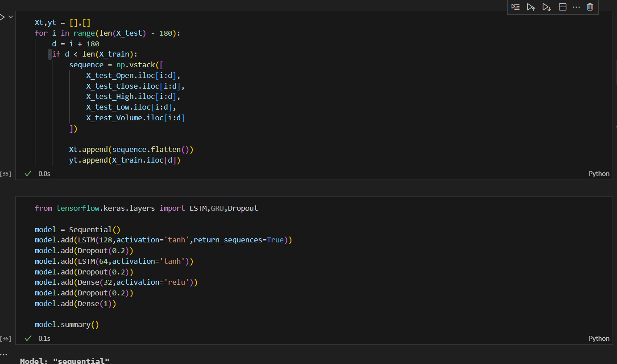Click 'X_test_Open.iloc[i:d],' line
Screen dimensions: 617x364
[x=133, y=75]
